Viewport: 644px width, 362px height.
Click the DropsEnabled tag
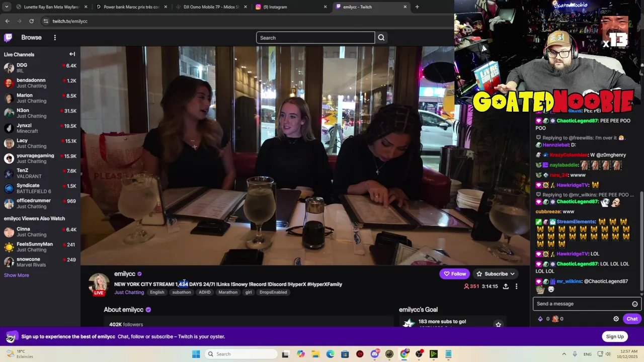[273, 292]
